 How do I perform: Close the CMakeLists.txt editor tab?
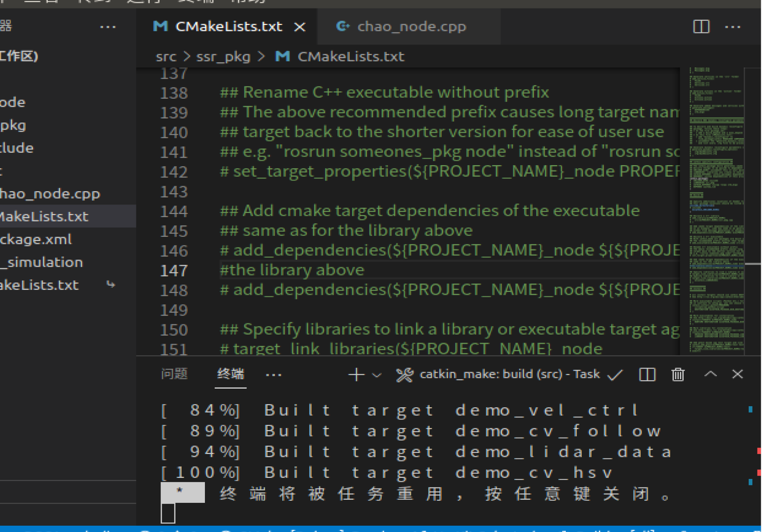click(300, 27)
